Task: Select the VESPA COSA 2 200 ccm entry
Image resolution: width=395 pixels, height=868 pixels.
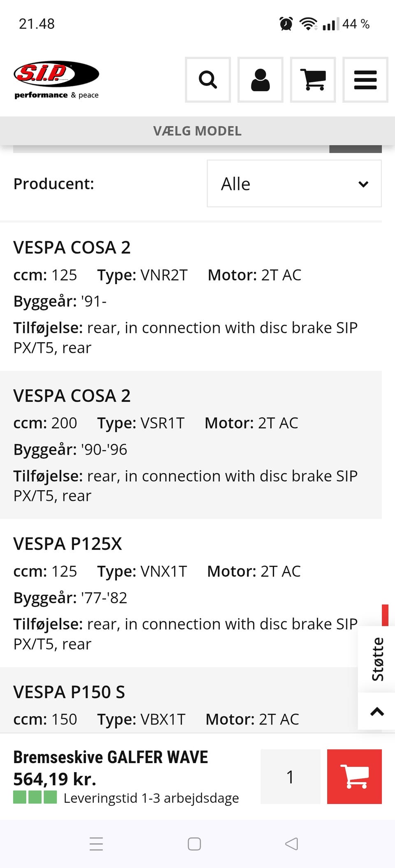Action: coord(72,396)
